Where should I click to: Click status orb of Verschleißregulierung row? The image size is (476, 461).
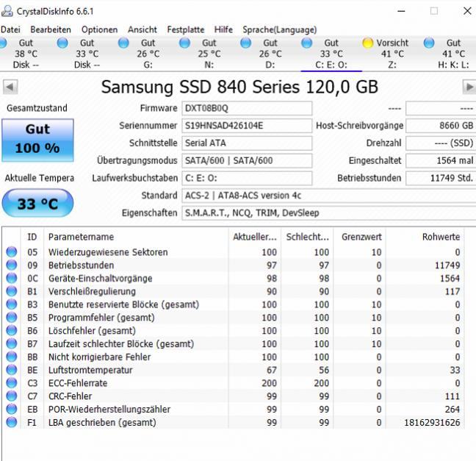click(12, 291)
